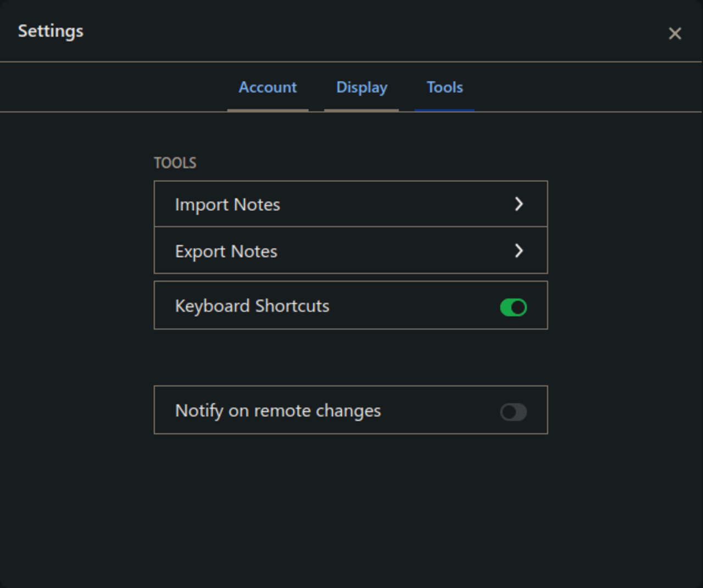
Task: Click the green knob of the Keyboard Shortcuts switch
Action: (518, 307)
